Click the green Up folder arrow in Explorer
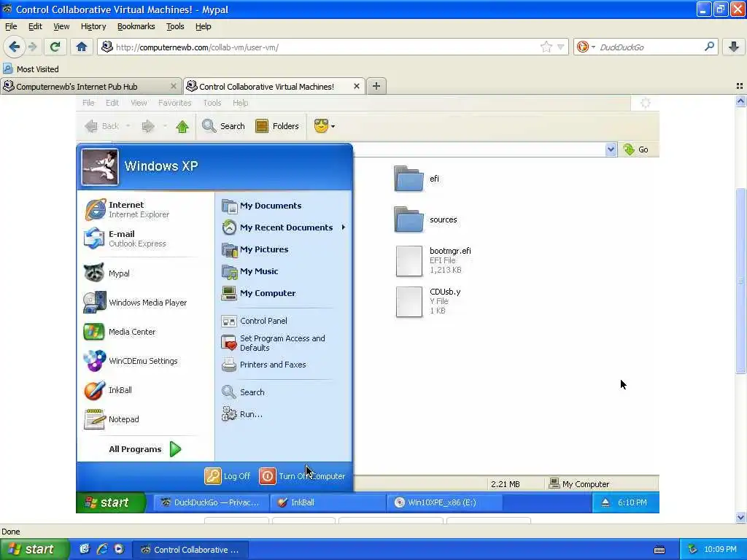The image size is (747, 560). (x=182, y=126)
